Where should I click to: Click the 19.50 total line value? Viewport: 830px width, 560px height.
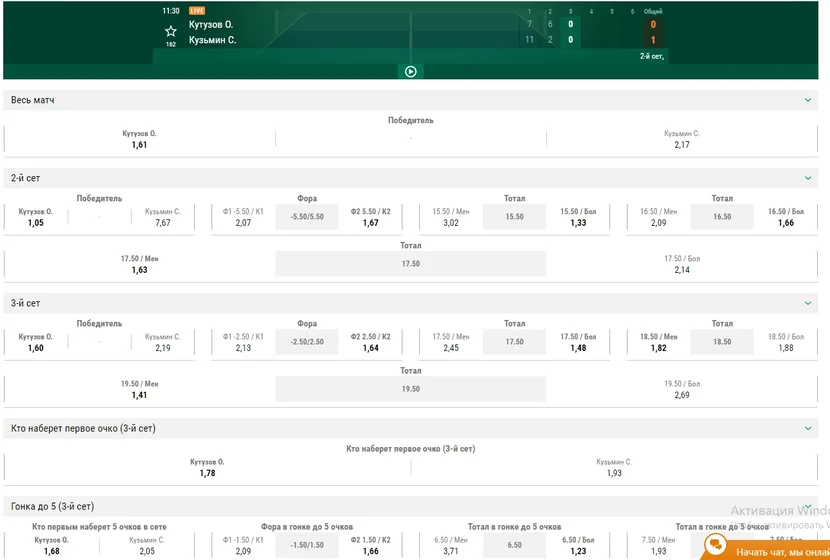point(410,389)
